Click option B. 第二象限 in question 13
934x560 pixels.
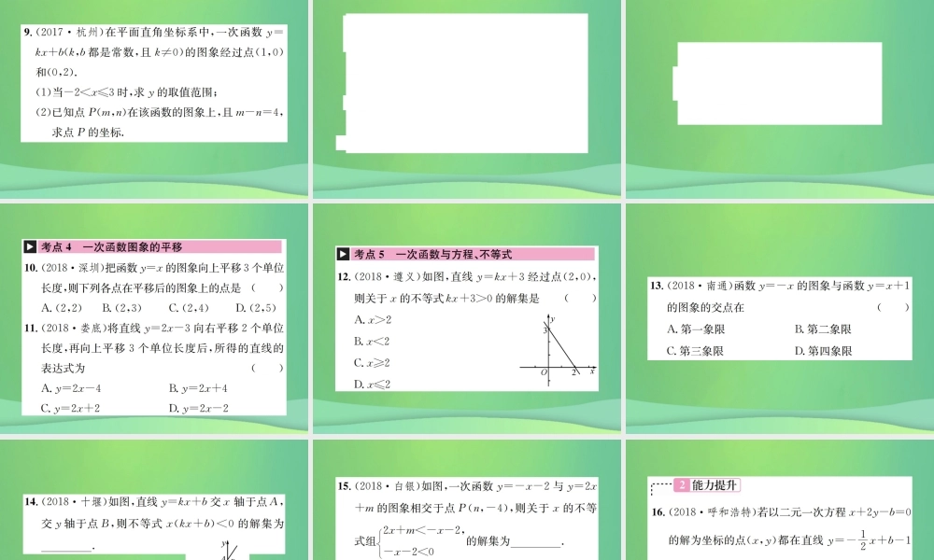(x=823, y=329)
